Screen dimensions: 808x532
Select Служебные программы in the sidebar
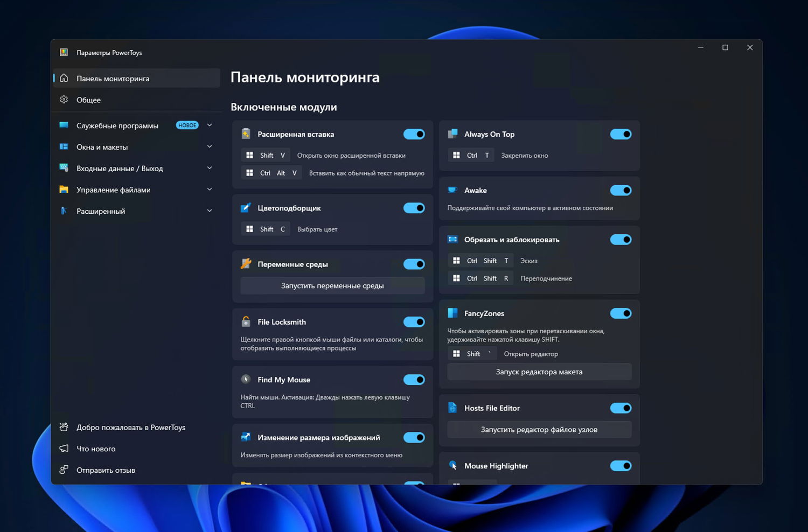point(137,125)
